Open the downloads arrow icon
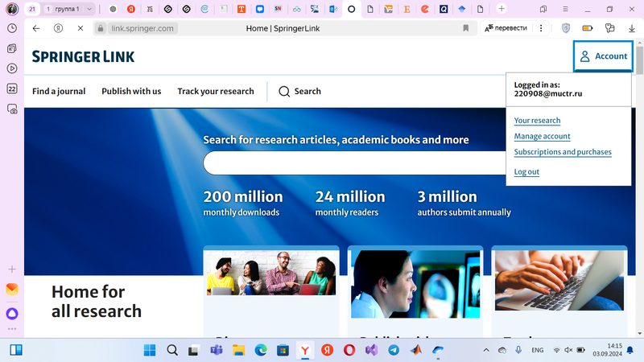644x362 pixels. click(632, 28)
